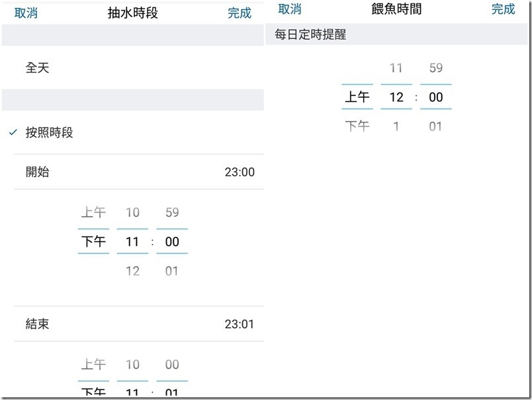Choose 上午 in the 開始 time picker

[93, 213]
